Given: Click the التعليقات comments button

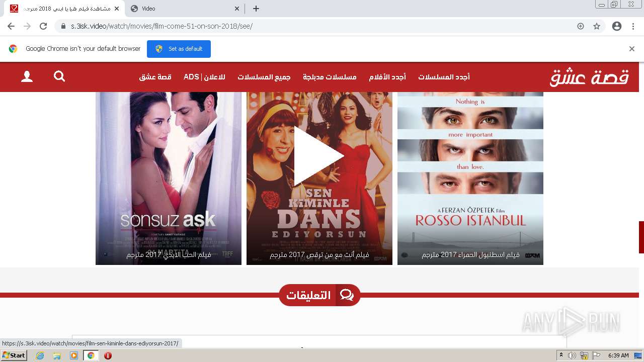Looking at the screenshot, I should (x=319, y=295).
